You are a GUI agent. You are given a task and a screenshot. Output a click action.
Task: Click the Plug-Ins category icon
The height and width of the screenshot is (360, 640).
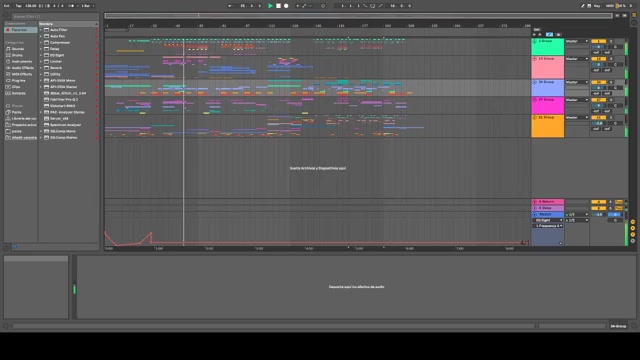pyautogui.click(x=8, y=80)
